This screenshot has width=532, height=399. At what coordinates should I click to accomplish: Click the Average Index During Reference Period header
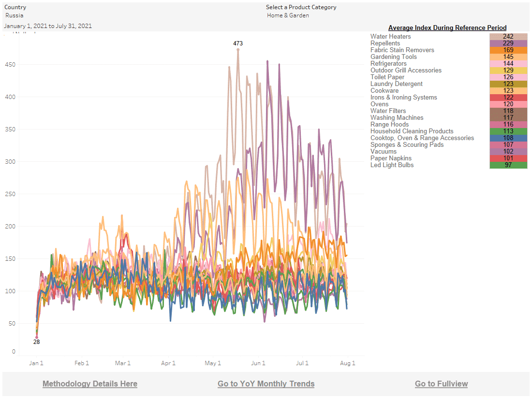[x=447, y=28]
